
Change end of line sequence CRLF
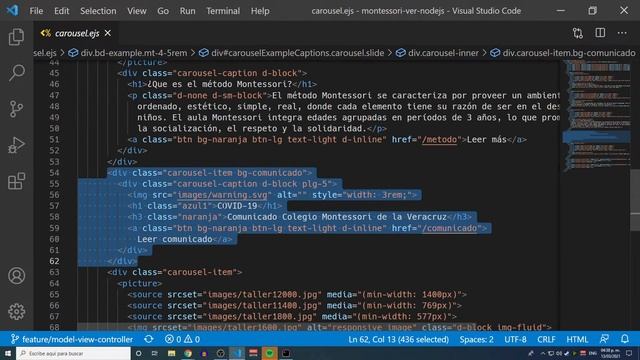546,339
